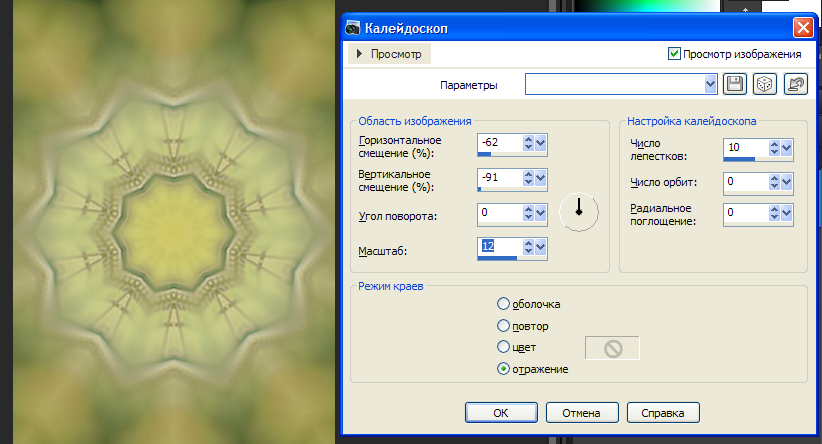Choose the отражение edge mode option
This screenshot has height=444, width=822.
503,369
